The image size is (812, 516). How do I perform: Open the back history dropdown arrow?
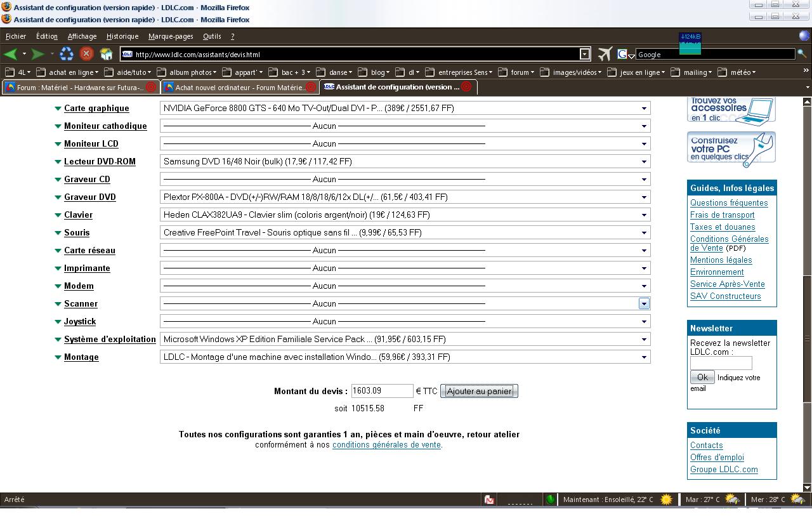tap(24, 54)
